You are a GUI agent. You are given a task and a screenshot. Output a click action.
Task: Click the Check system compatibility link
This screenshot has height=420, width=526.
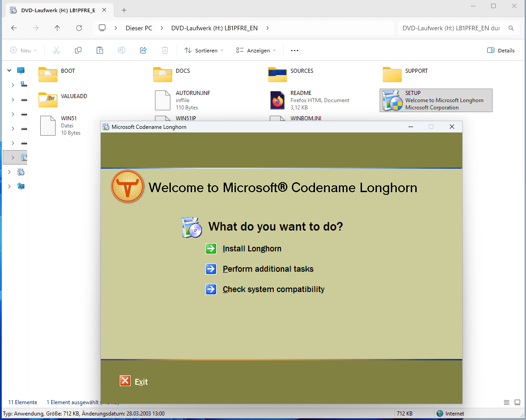273,289
